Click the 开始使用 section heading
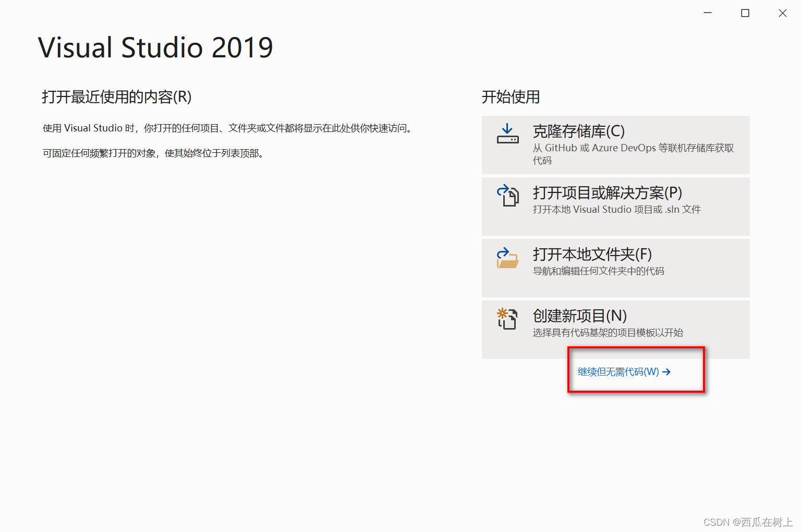 pos(511,97)
